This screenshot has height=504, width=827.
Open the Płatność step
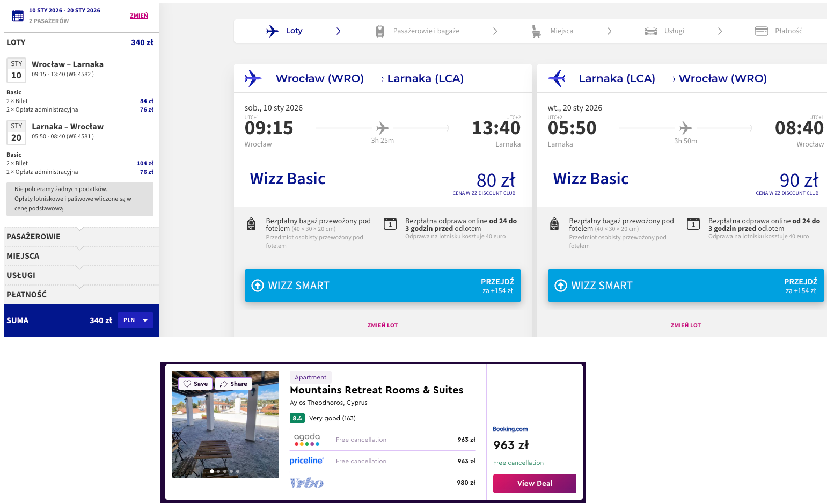click(788, 31)
